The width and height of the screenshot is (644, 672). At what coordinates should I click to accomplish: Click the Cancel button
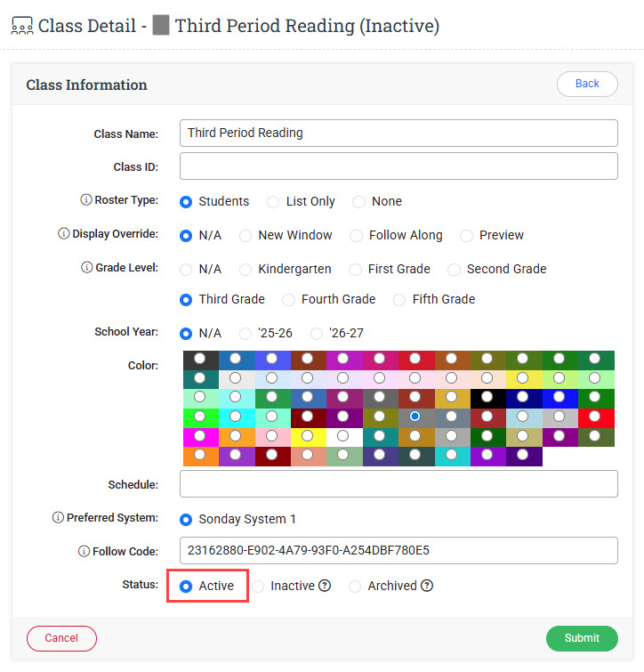pos(61,638)
